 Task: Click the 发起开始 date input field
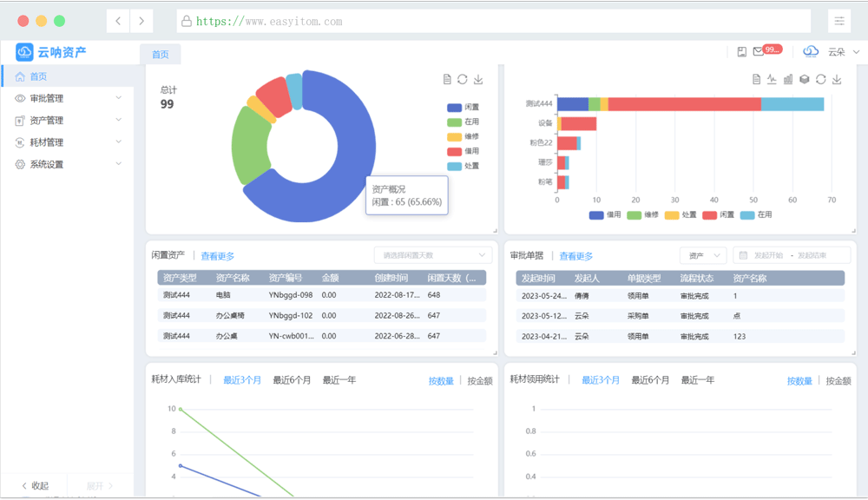click(767, 255)
